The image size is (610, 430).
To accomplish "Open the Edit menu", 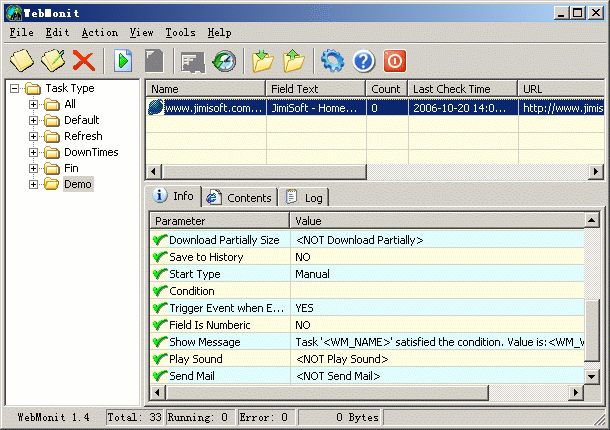I will pyautogui.click(x=57, y=32).
